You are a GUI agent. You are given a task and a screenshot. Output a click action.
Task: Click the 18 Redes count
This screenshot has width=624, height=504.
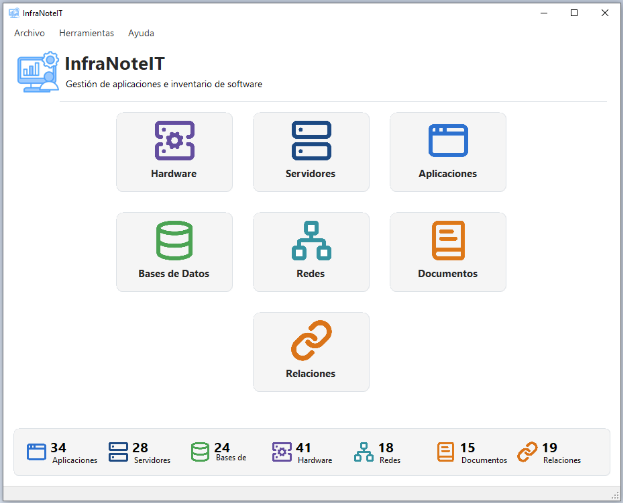click(386, 447)
